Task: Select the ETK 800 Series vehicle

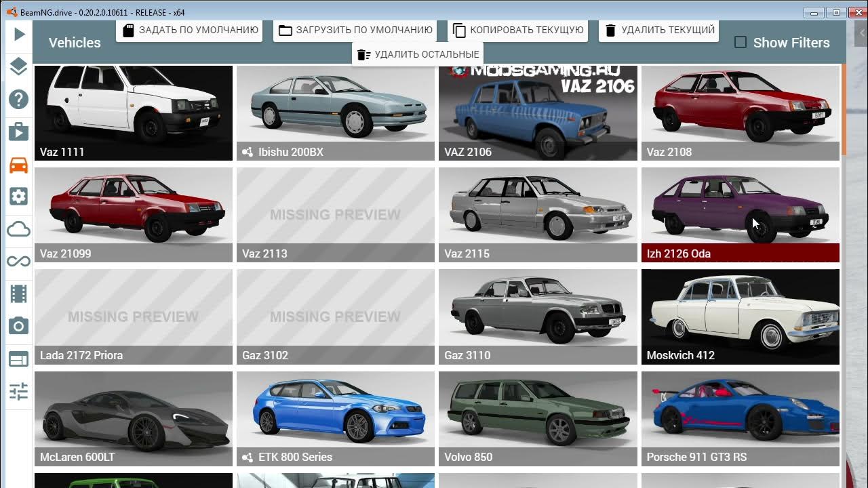Action: (336, 419)
